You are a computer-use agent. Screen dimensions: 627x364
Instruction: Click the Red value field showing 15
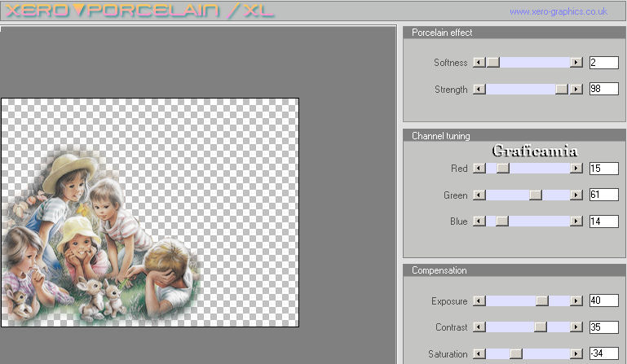(x=604, y=169)
